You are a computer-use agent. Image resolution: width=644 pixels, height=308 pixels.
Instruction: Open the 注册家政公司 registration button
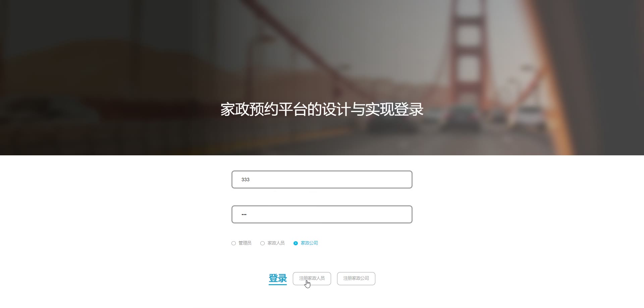pos(356,278)
